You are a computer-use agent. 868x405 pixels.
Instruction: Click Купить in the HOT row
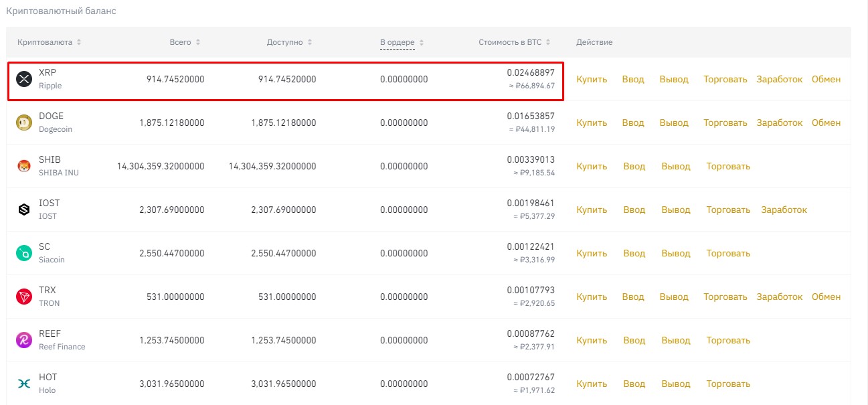(x=592, y=384)
